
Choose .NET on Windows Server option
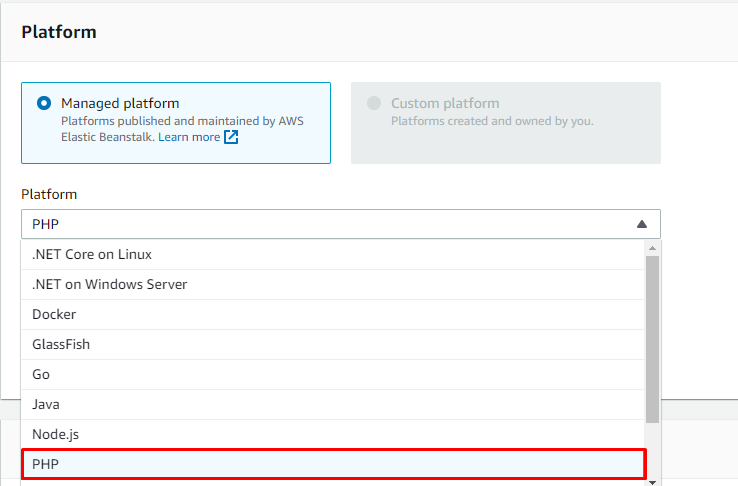tap(332, 285)
